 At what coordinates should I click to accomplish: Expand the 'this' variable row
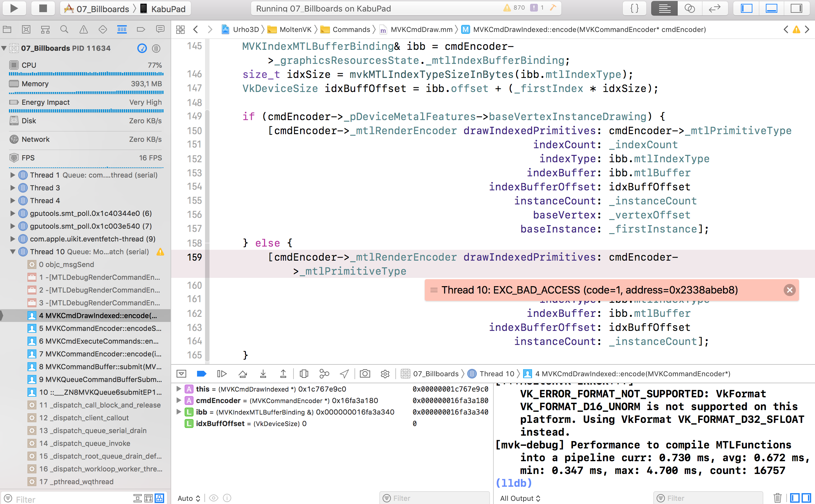179,389
